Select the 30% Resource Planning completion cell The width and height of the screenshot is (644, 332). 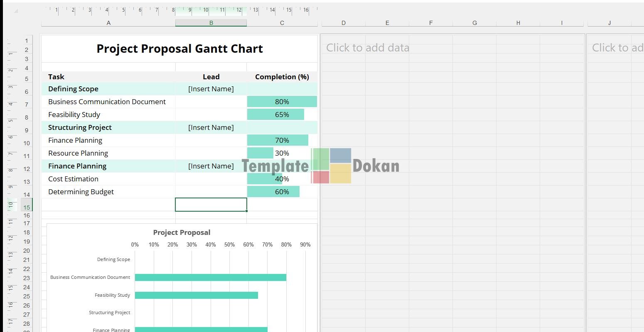[282, 153]
